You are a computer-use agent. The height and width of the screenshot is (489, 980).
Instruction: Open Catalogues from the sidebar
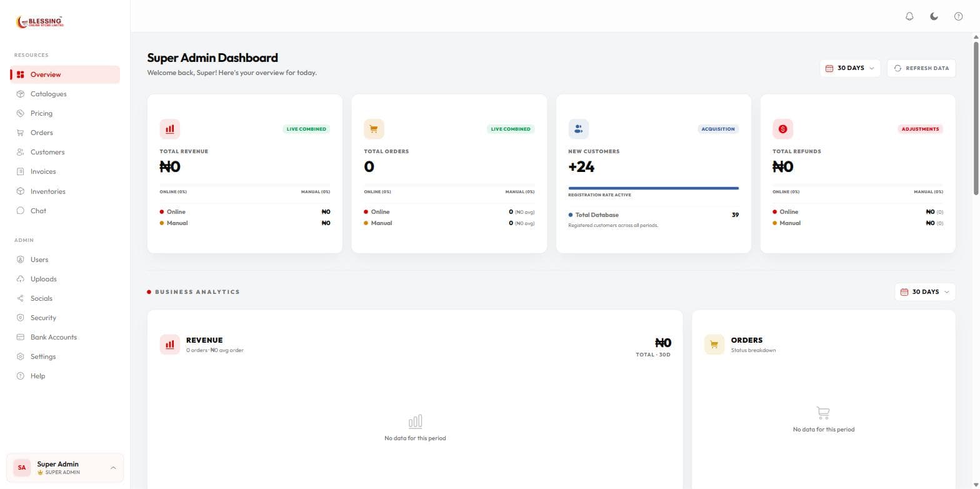pyautogui.click(x=65, y=94)
